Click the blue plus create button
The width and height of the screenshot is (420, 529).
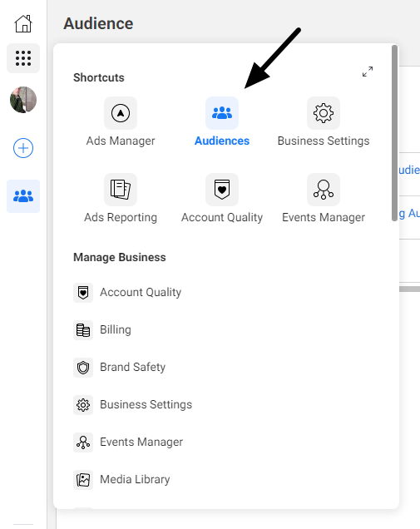(23, 148)
